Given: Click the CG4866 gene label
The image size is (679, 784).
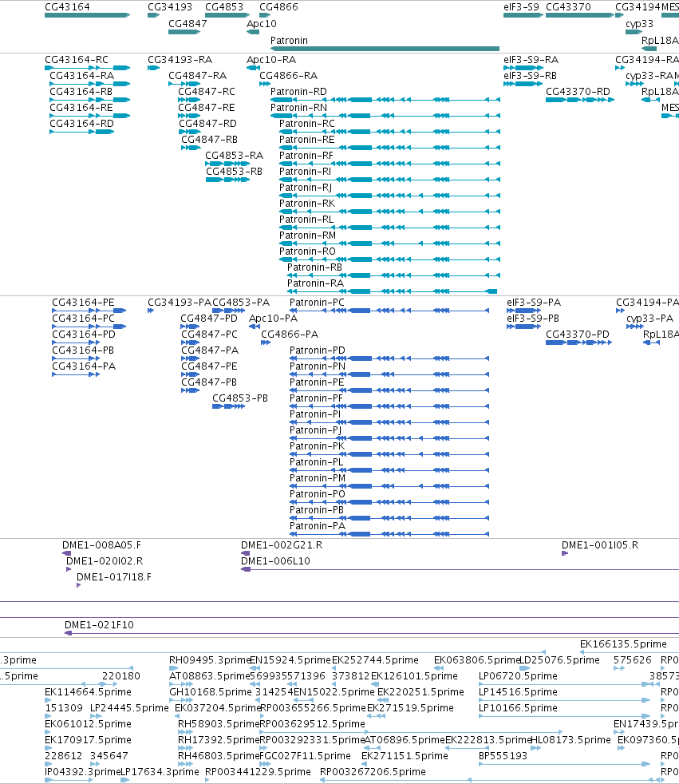Looking at the screenshot, I should 278,7.
